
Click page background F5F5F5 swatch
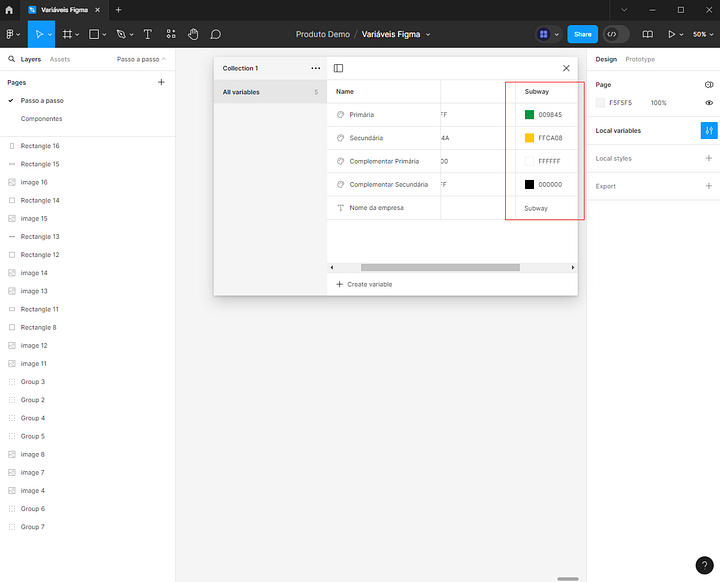(600, 102)
